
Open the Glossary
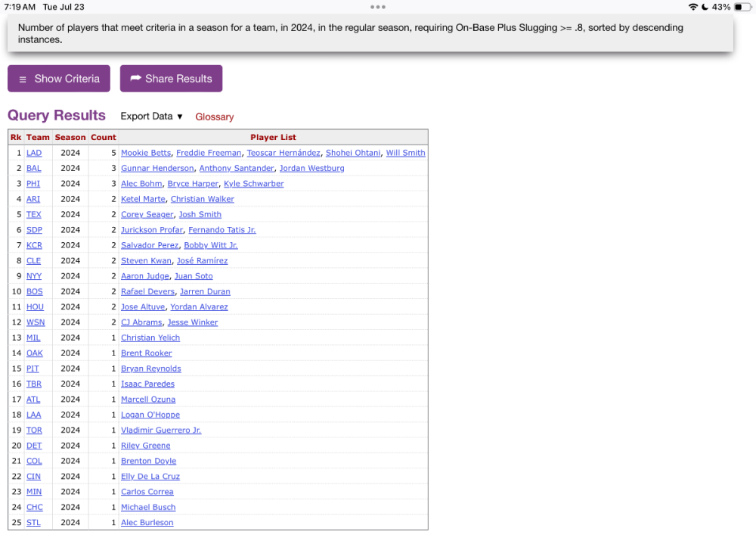214,117
